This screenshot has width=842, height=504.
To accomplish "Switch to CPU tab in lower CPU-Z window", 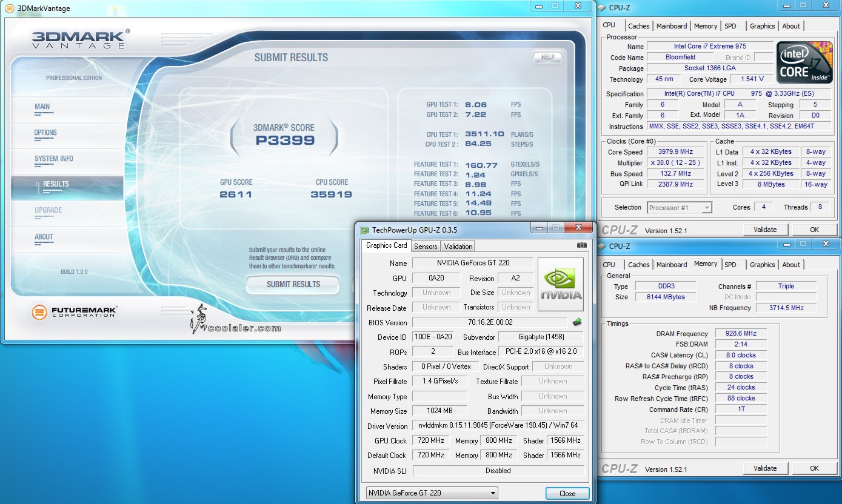I will tap(609, 265).
